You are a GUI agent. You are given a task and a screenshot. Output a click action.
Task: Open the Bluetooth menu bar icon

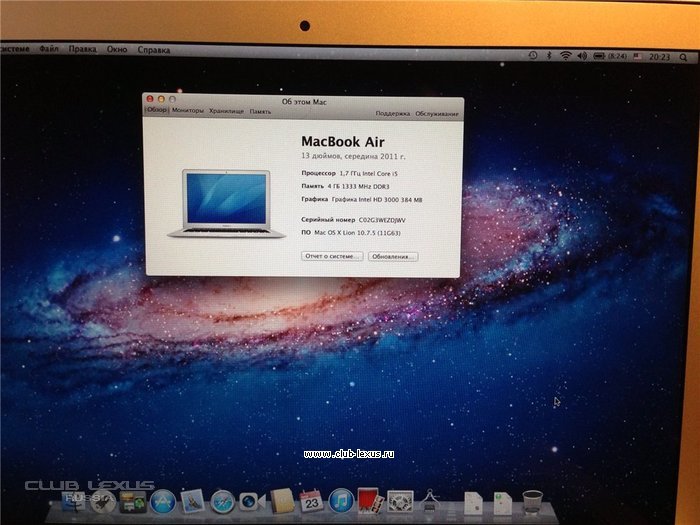549,56
